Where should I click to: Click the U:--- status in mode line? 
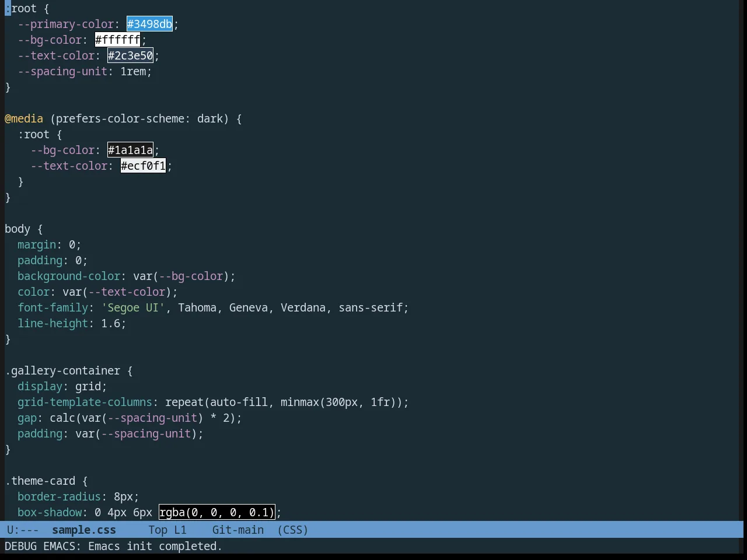click(x=23, y=530)
